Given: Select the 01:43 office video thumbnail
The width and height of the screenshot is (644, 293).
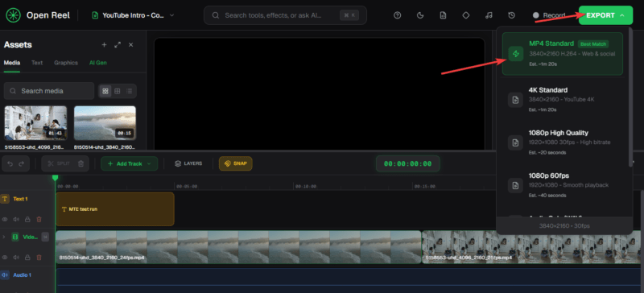Looking at the screenshot, I should tap(35, 123).
